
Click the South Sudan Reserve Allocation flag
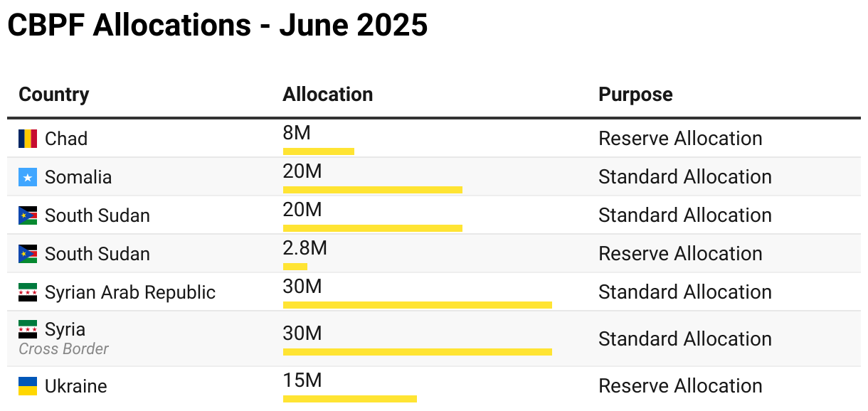tap(28, 254)
